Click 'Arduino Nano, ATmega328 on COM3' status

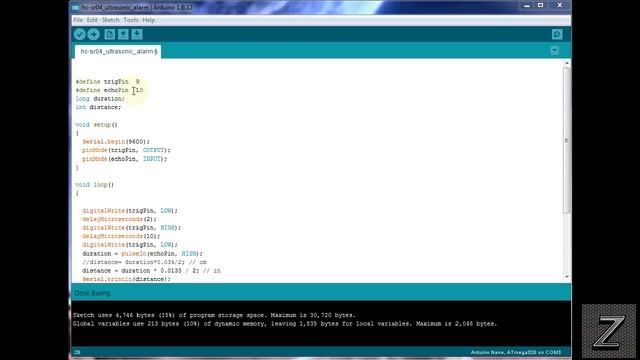(516, 352)
